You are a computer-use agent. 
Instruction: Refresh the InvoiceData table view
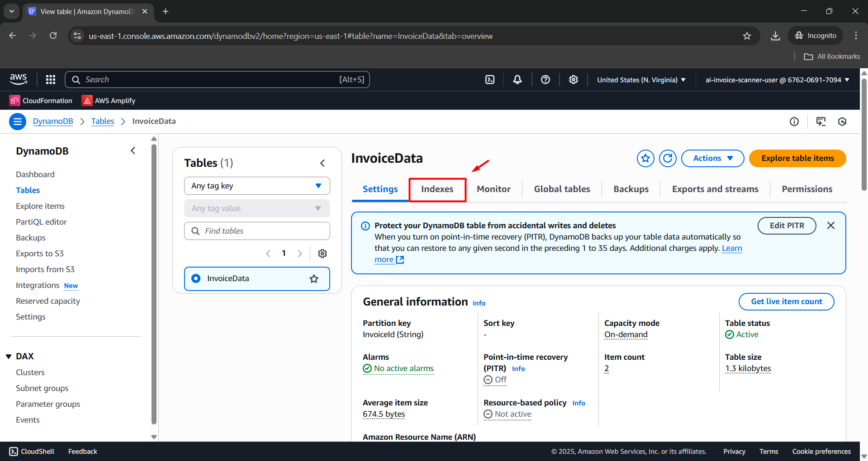click(x=668, y=158)
